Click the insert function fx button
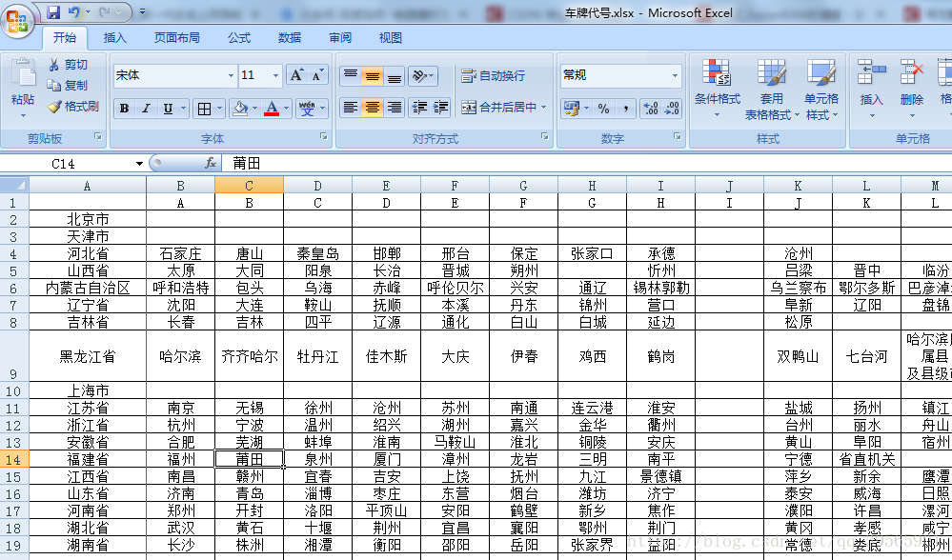 [211, 163]
